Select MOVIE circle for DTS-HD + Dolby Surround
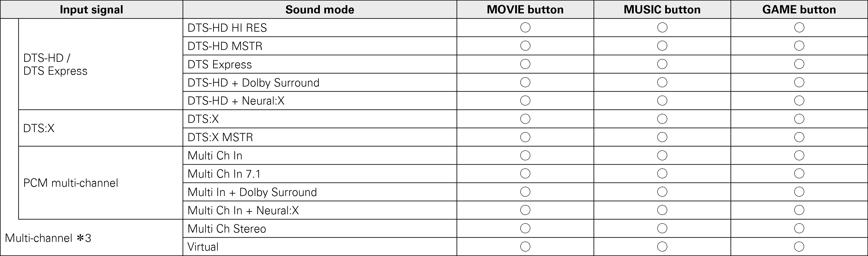 click(525, 82)
